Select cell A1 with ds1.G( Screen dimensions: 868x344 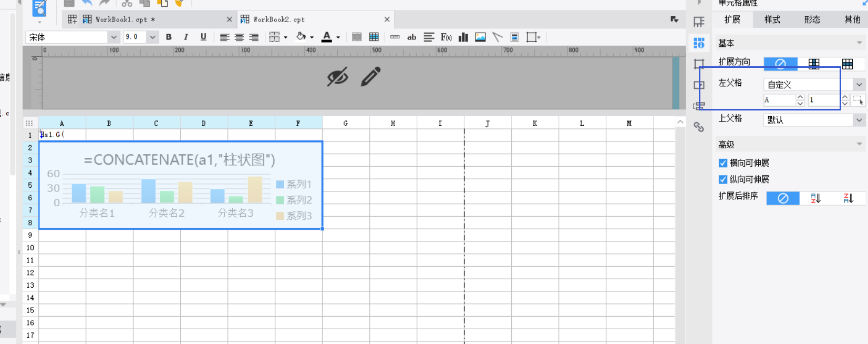point(62,135)
